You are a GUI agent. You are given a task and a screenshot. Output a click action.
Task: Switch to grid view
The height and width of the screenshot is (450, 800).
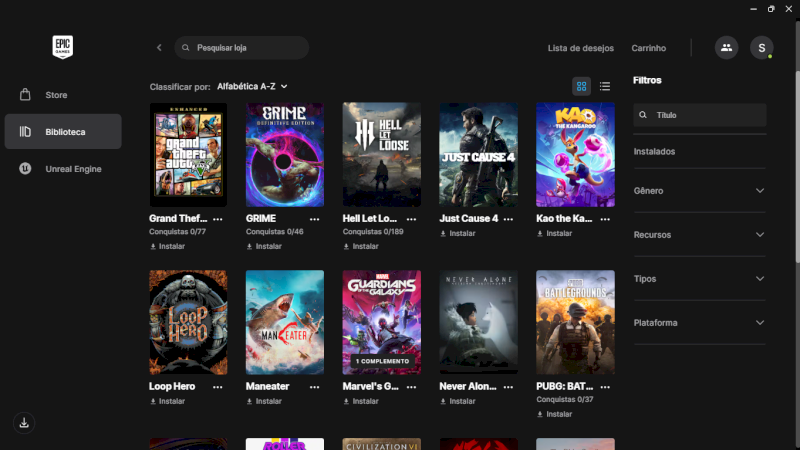click(582, 86)
